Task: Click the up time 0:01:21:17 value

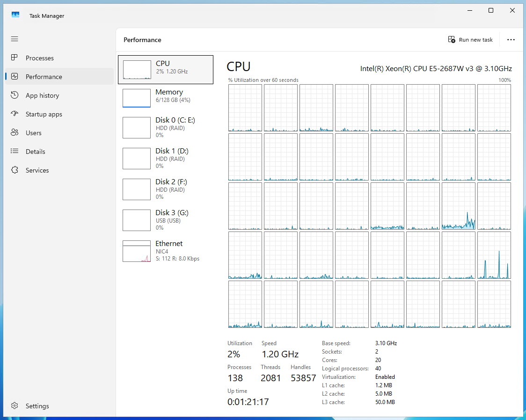Action: pos(248,402)
